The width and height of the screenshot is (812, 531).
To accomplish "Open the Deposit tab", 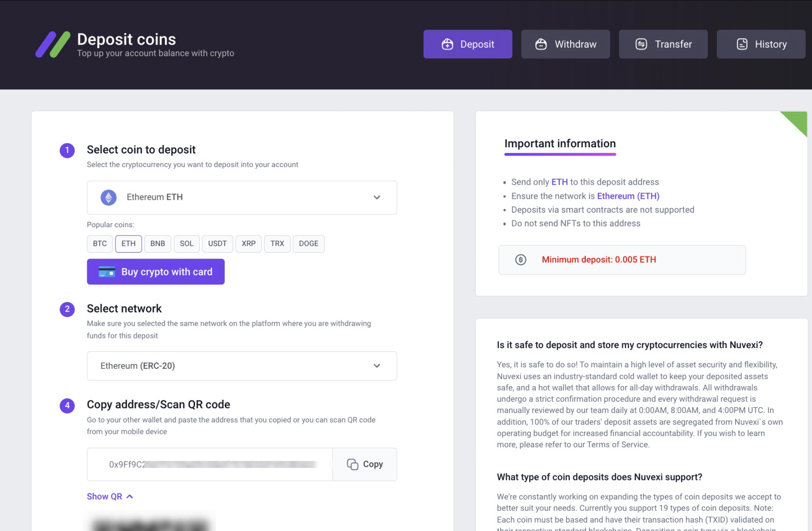I will click(x=467, y=44).
